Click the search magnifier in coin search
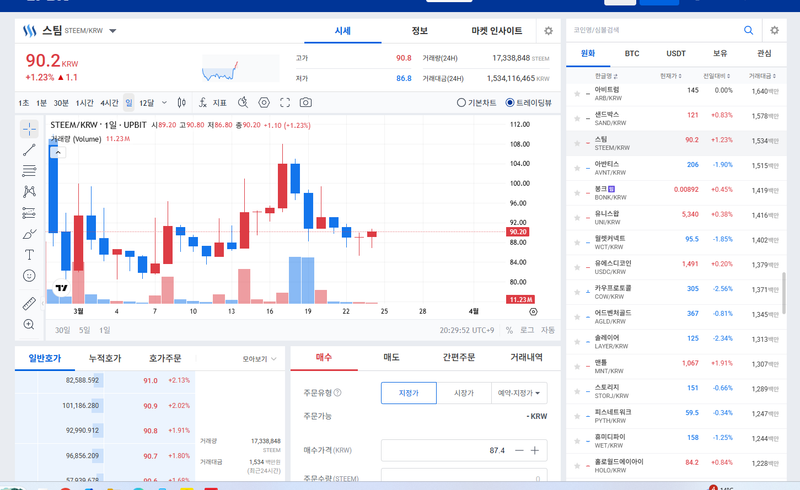The width and height of the screenshot is (800, 490). click(x=748, y=31)
